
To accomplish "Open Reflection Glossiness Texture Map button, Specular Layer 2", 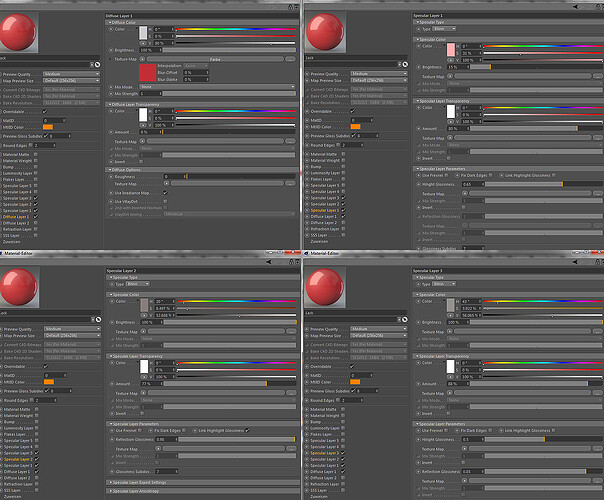I will 158,449.
